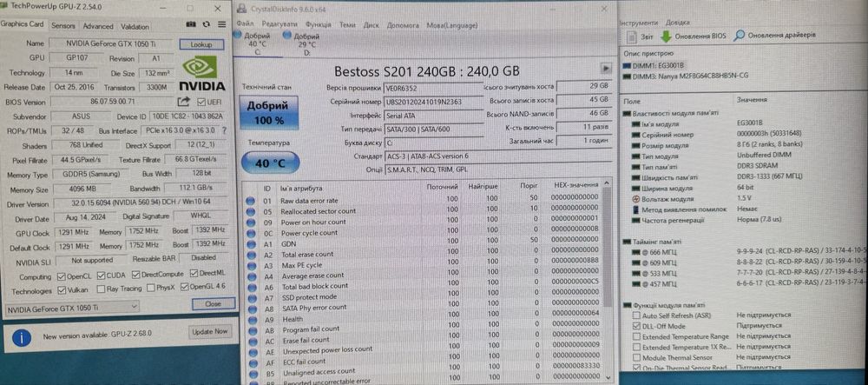Click the SMART table vertical scrollbar
The image size is (868, 385).
pyautogui.click(x=608, y=246)
